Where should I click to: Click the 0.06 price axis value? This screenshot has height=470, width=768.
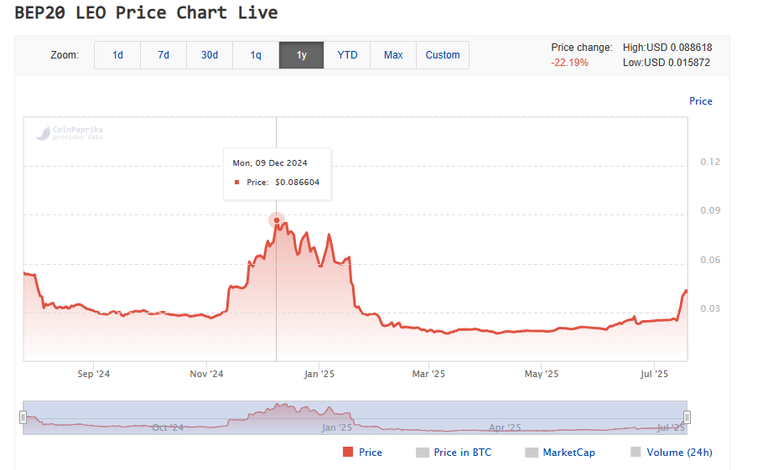[x=710, y=260]
